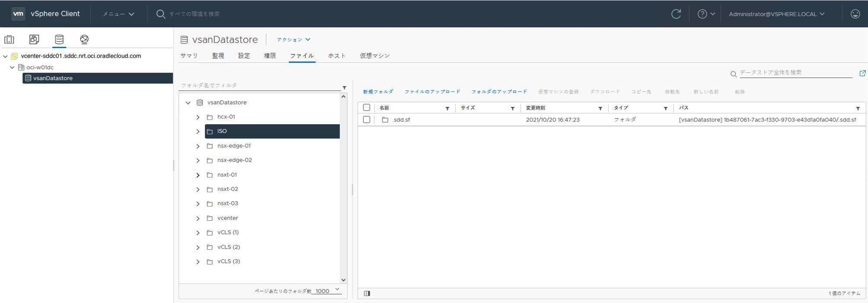The image size is (868, 303).
Task: Open the メニュー dropdown
Action: click(x=118, y=14)
